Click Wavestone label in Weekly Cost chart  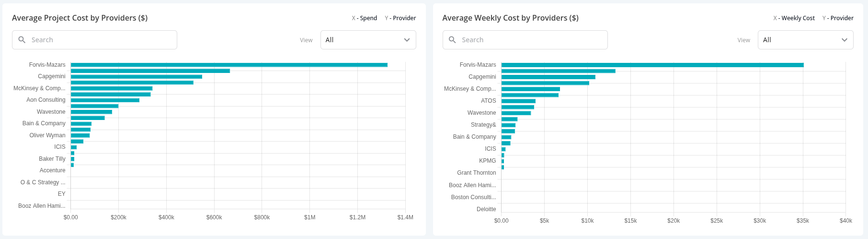(x=481, y=113)
